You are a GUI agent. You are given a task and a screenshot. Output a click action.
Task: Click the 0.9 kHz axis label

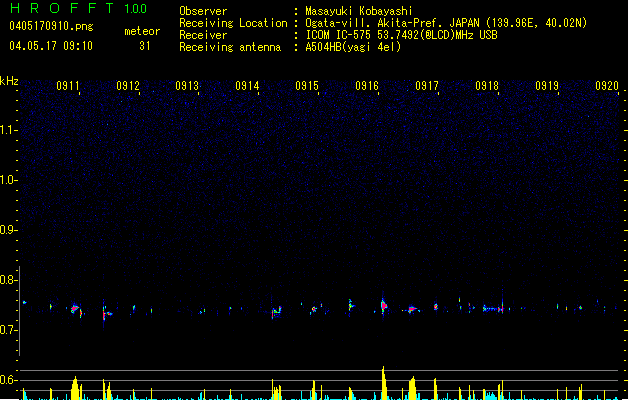coord(8,230)
